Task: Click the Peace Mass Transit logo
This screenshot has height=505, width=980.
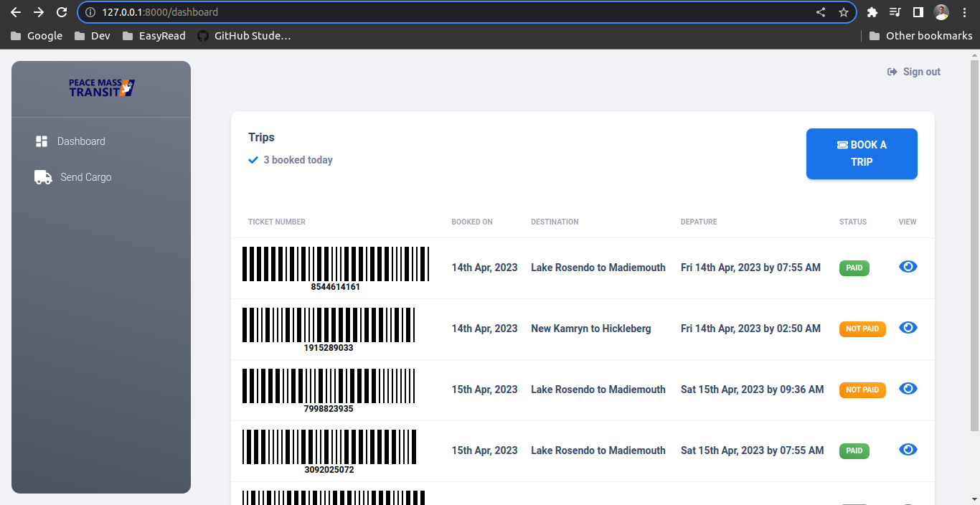Action: (101, 88)
